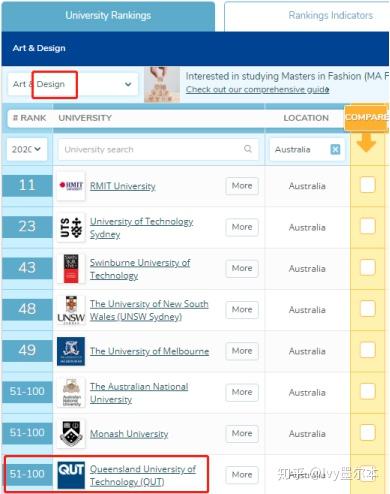Click More for Monash University
The height and width of the screenshot is (494, 390).
click(242, 433)
